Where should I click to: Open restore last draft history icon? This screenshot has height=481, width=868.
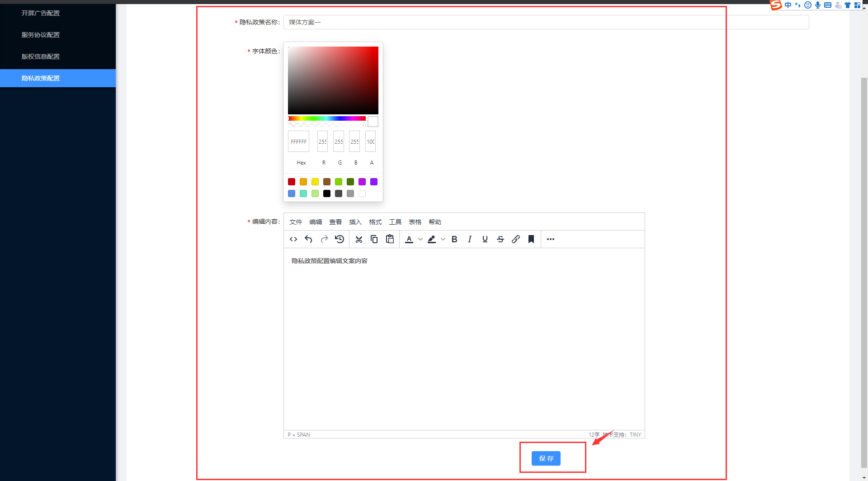coord(340,239)
